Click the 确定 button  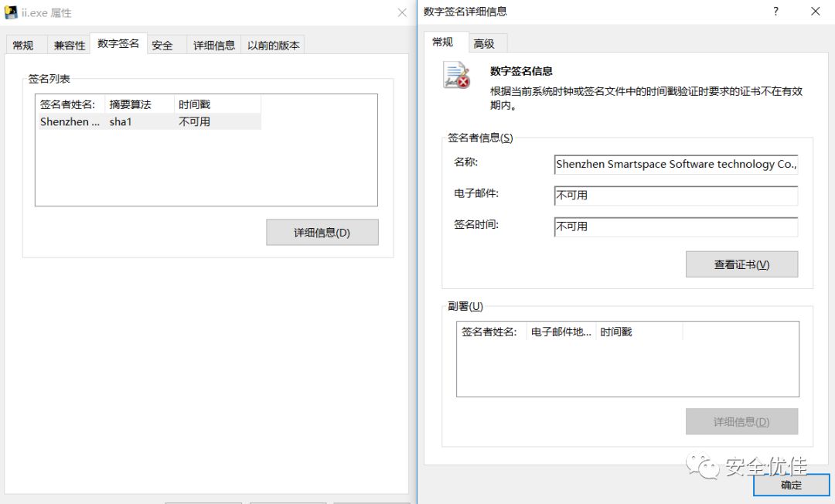click(x=792, y=485)
